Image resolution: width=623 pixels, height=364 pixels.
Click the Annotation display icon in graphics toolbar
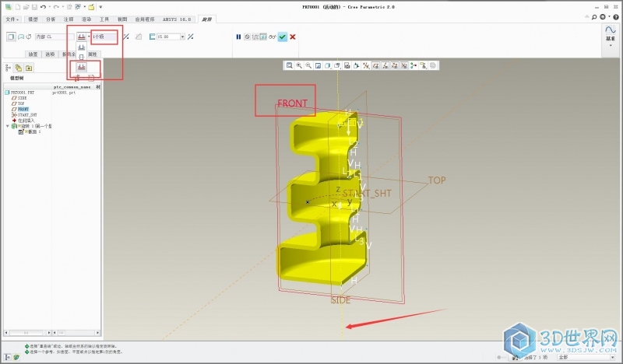click(x=423, y=65)
